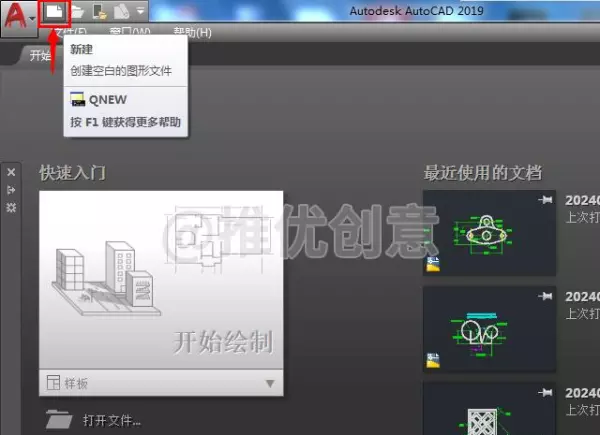Viewport: 600px width, 435px height.
Task: Open the second recent document thumbnail
Action: coord(489,329)
